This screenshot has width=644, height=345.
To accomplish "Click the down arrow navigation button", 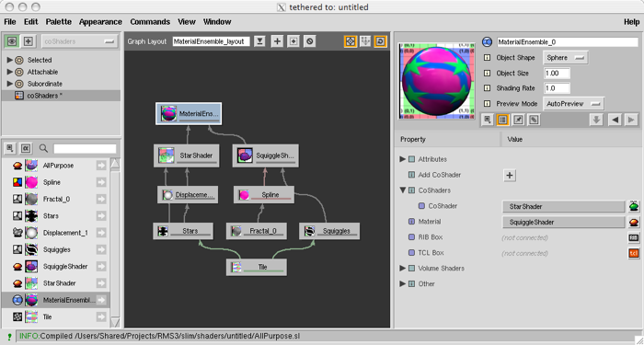I will click(596, 120).
